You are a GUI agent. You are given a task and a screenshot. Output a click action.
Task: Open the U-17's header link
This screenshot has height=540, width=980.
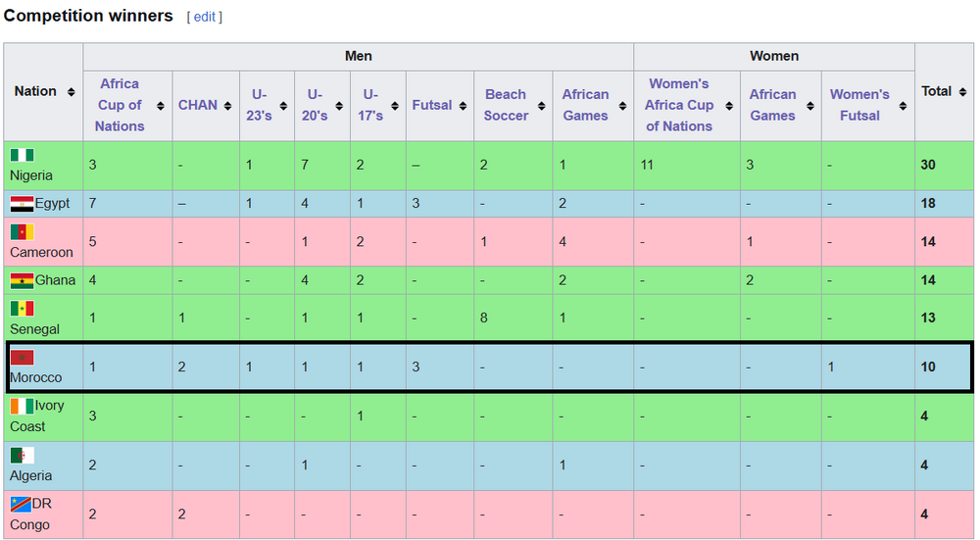pos(370,105)
